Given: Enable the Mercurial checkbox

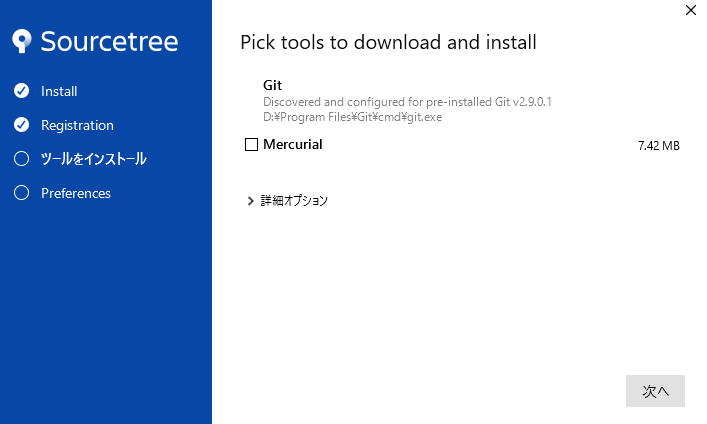Looking at the screenshot, I should point(251,145).
